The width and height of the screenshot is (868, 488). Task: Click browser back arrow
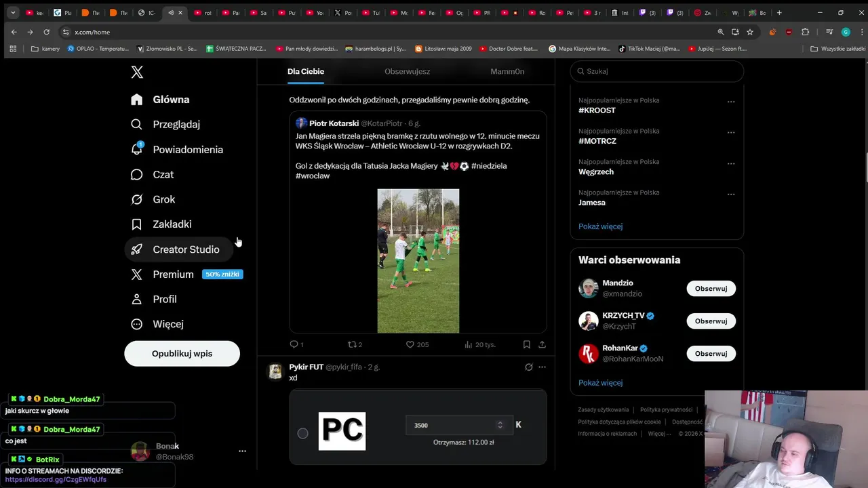tap(14, 32)
